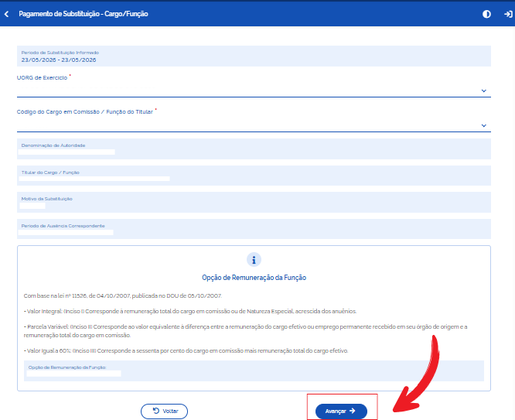Screen dimensions: 515x420
Task: Click the Valor Integral description line
Action: click(190, 311)
